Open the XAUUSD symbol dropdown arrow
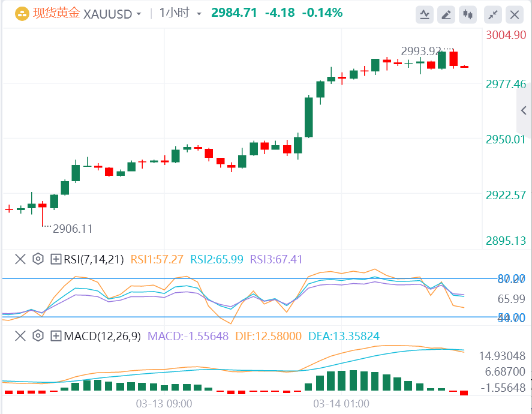This screenshot has height=414, width=532. [139, 14]
